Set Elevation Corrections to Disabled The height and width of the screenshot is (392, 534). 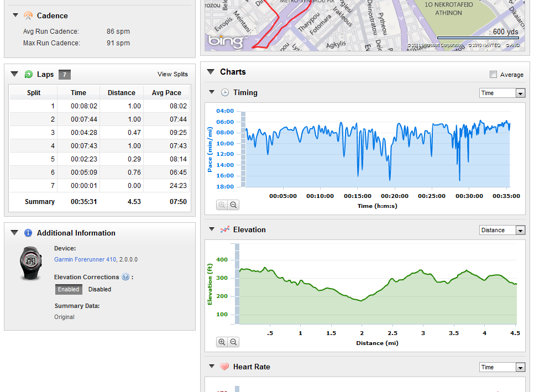100,289
